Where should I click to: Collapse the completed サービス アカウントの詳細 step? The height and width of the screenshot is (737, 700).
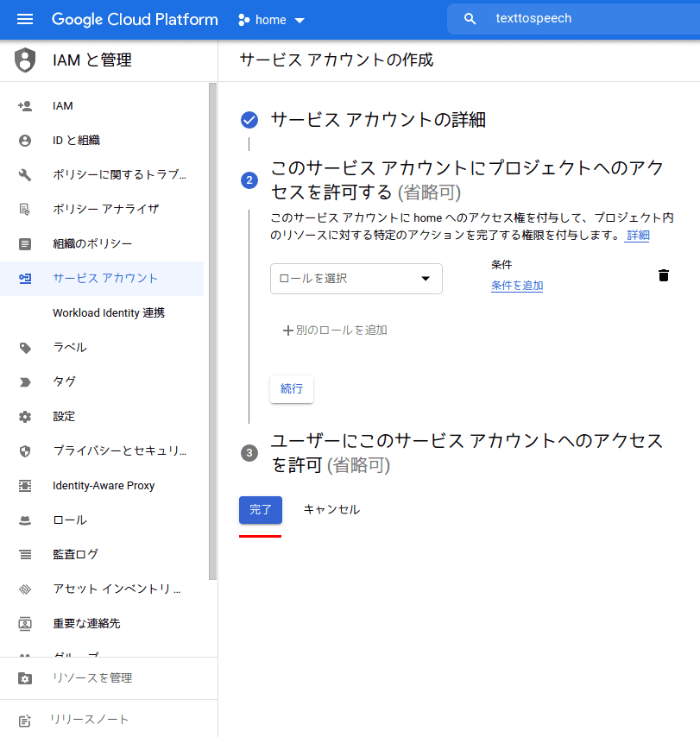(x=378, y=120)
